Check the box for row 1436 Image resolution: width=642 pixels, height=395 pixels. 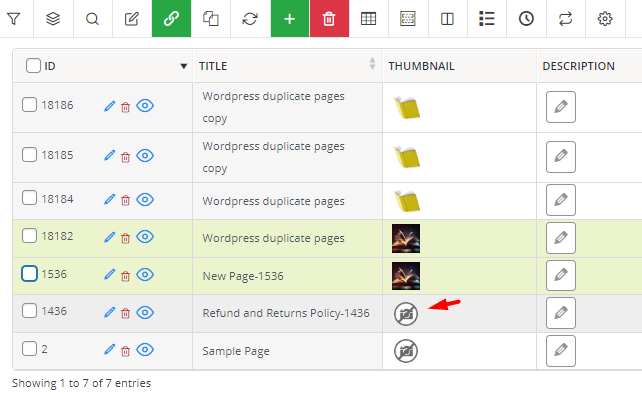[x=29, y=311]
